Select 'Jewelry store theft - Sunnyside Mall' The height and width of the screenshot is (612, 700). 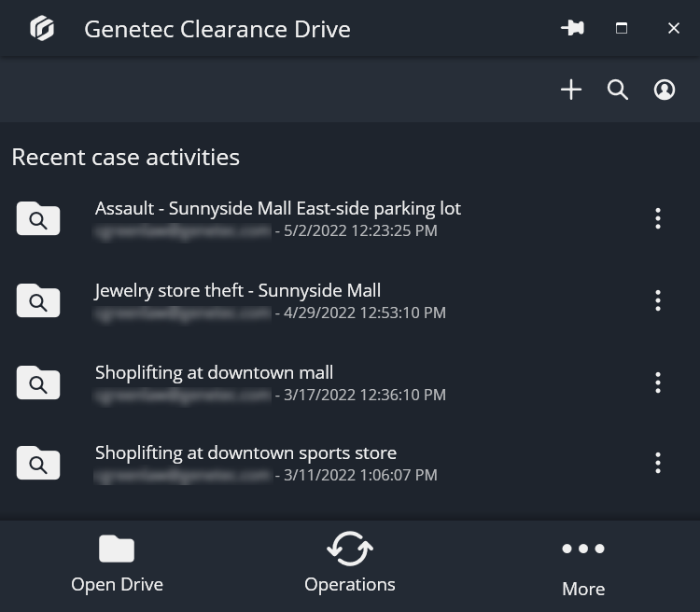point(238,290)
